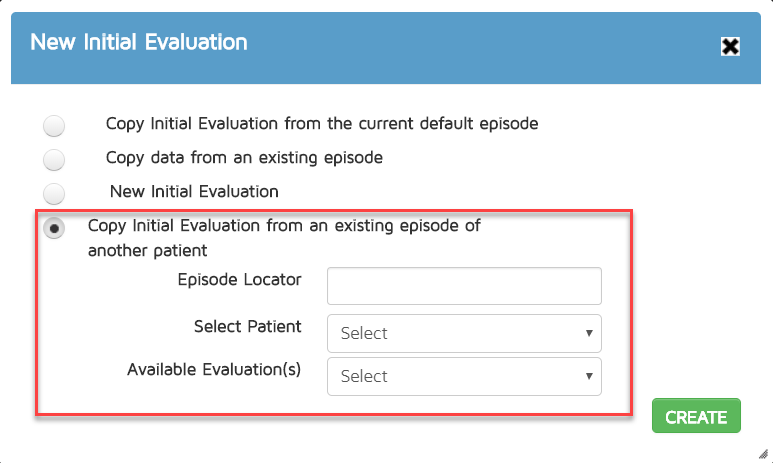Click the 'Copy data from an existing episode' label
This screenshot has height=463, width=773.
244,157
